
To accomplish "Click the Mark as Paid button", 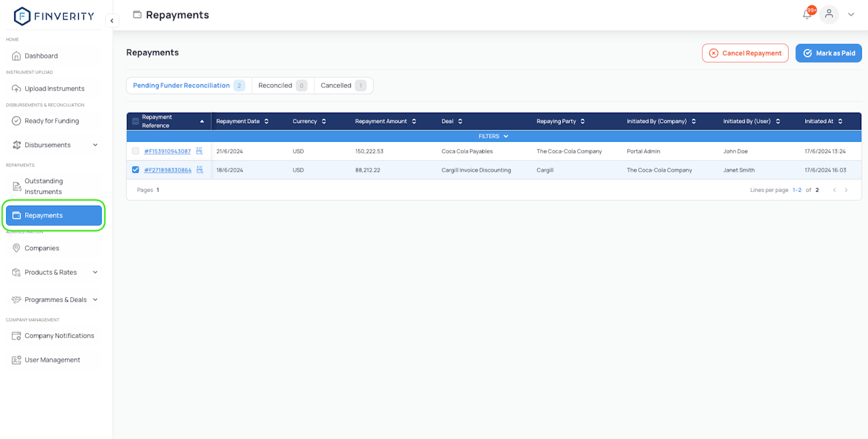I will (x=828, y=53).
